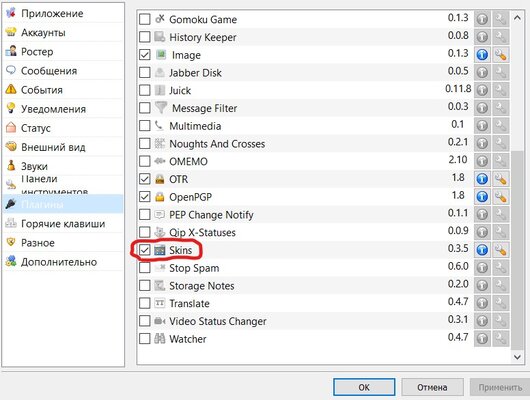This screenshot has height=400, width=530.
Task: Enable the Stop Spam checkbox
Action: [145, 268]
